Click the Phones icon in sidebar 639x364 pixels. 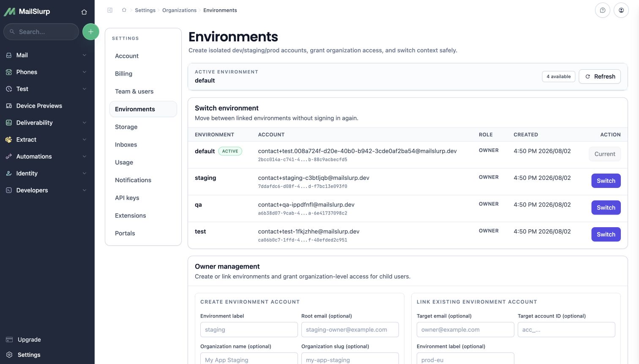pos(9,72)
